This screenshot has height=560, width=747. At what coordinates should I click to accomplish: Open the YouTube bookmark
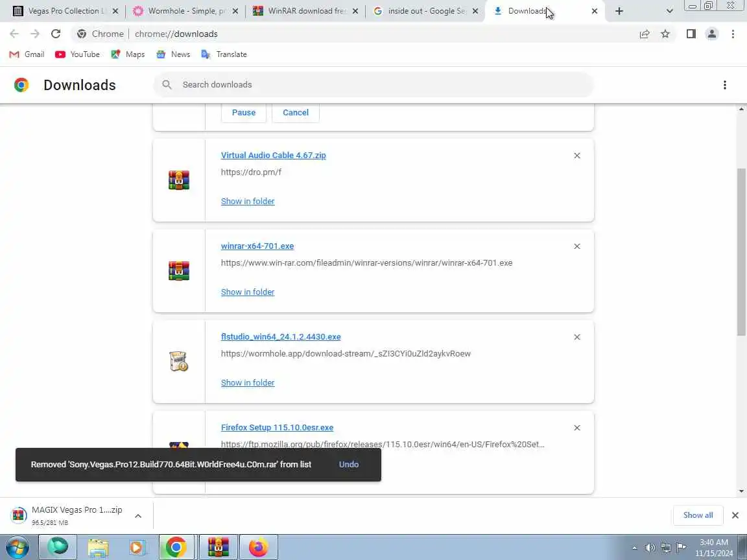[78, 54]
